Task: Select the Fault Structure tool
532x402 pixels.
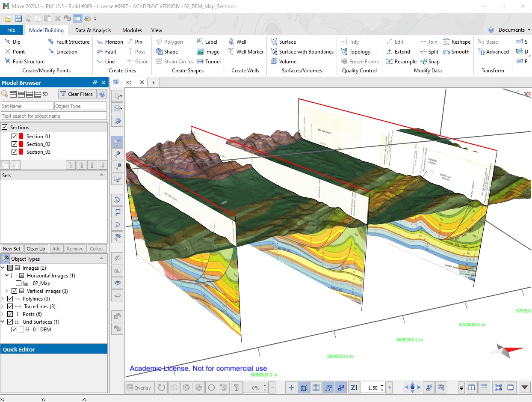Action: coord(68,42)
